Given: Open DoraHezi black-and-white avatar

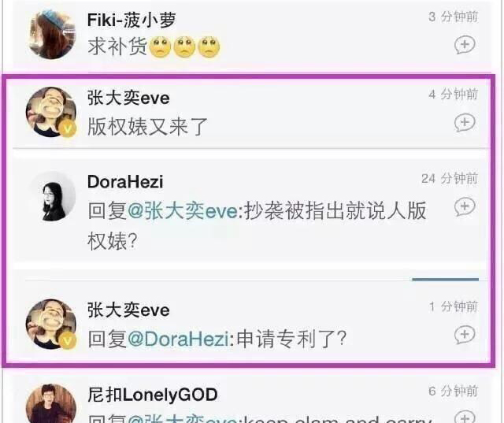Looking at the screenshot, I should 51,196.
